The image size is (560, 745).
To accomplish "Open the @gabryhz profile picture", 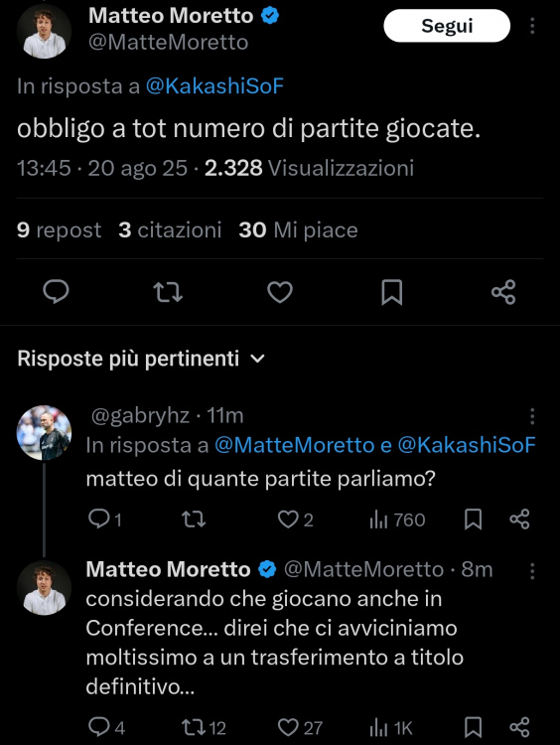I will [x=44, y=432].
